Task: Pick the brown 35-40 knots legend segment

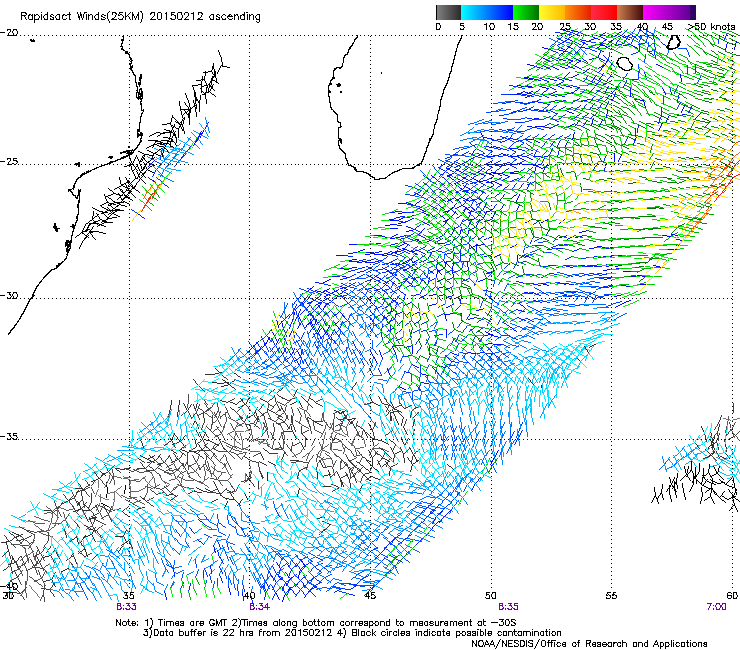Action: pyautogui.click(x=630, y=12)
